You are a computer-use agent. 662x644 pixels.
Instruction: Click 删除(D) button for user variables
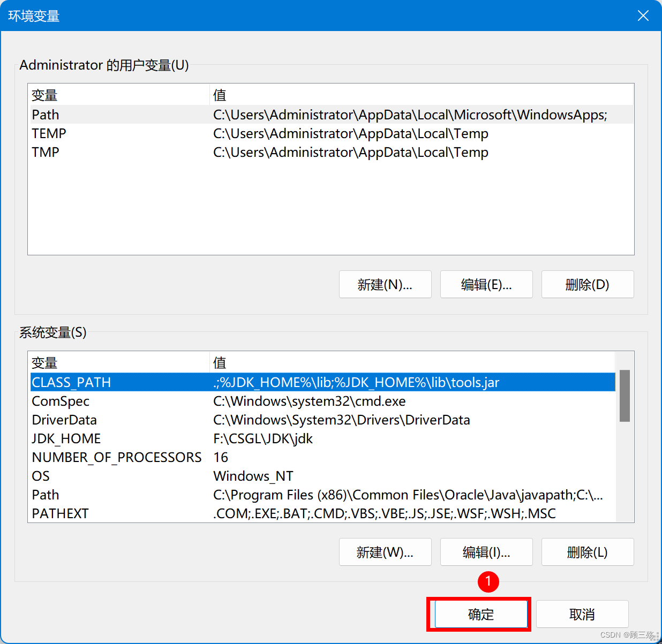tap(588, 284)
